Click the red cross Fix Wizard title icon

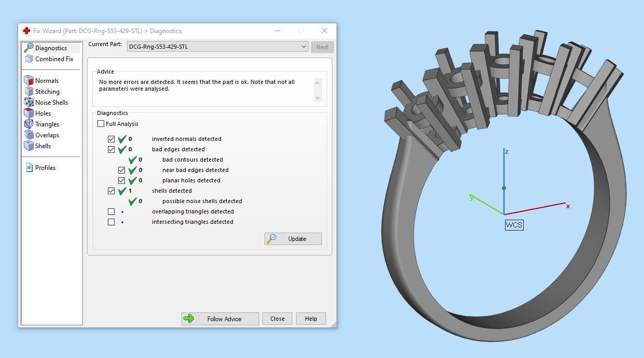[26, 31]
